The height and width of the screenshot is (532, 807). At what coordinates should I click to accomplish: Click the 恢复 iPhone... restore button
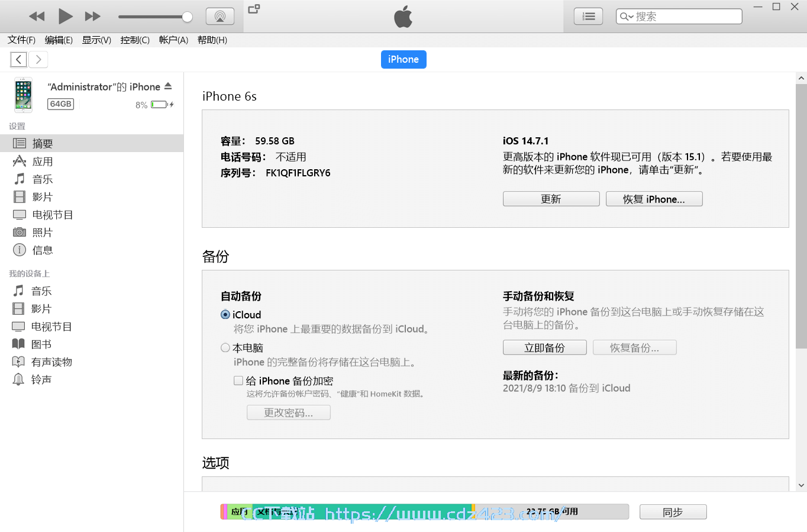coord(654,199)
